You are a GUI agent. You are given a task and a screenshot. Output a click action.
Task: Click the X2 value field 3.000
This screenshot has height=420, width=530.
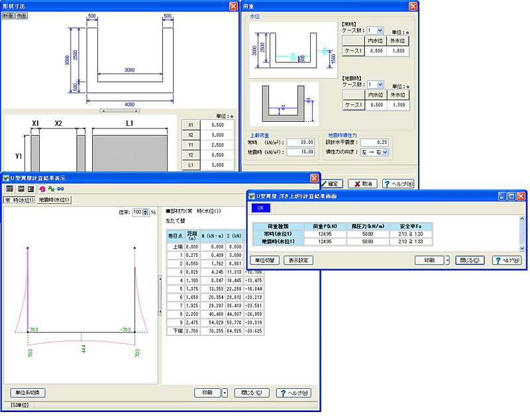click(x=217, y=135)
